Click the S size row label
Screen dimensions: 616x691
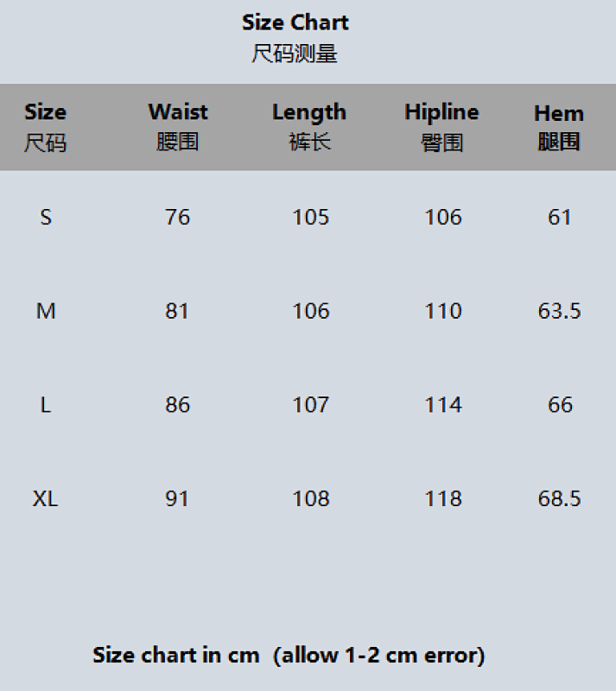coord(46,218)
